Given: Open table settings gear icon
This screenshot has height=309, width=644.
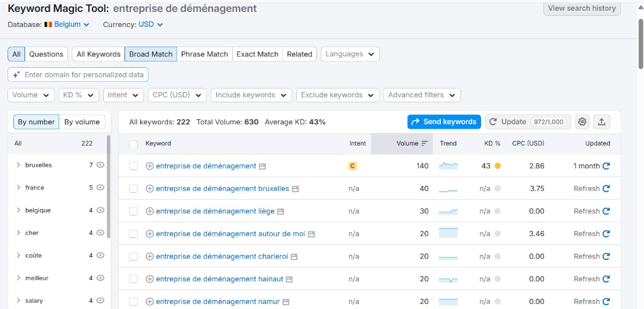Looking at the screenshot, I should coord(582,122).
